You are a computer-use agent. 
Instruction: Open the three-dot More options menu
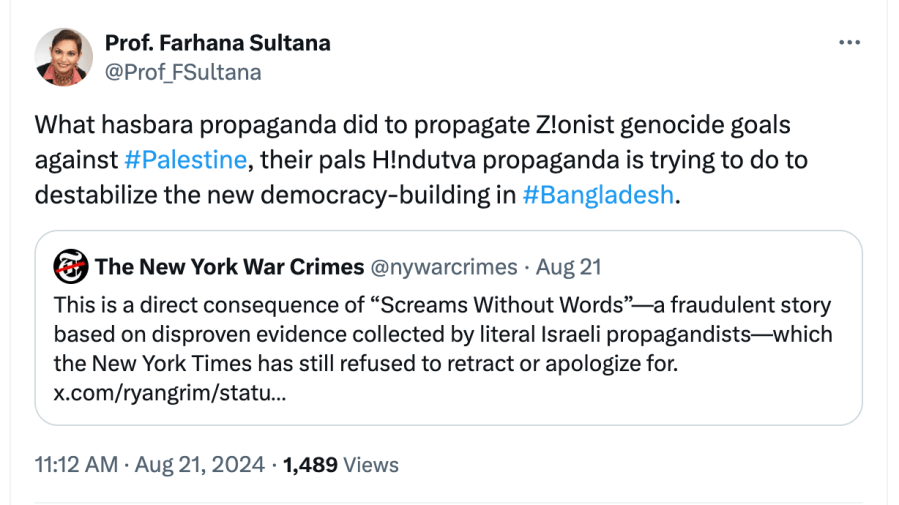pyautogui.click(x=849, y=43)
